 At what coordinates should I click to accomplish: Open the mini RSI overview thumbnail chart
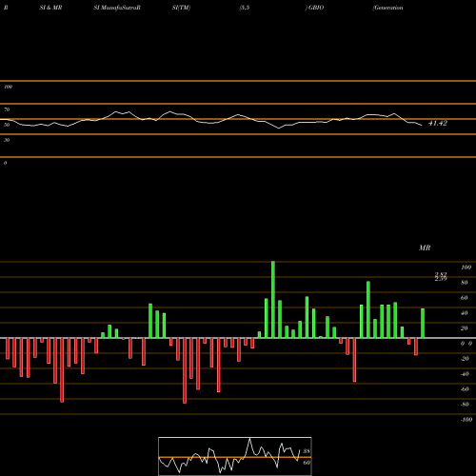point(235,456)
